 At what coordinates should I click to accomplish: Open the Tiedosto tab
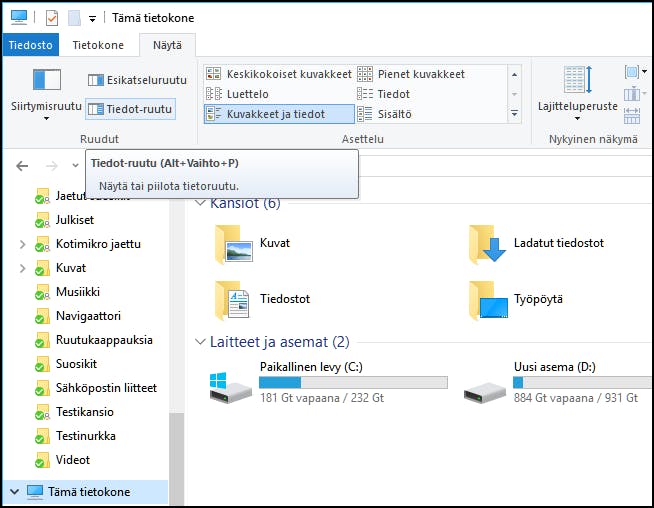(31, 45)
